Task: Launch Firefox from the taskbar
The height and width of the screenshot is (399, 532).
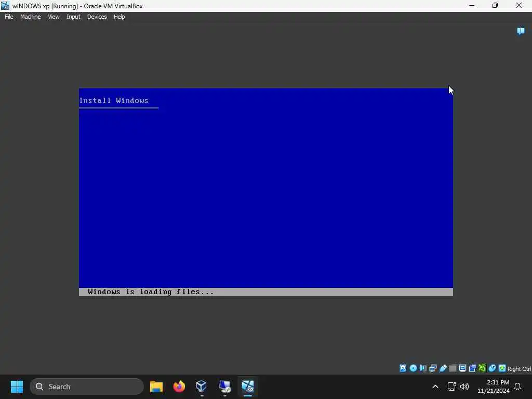Action: (179, 387)
